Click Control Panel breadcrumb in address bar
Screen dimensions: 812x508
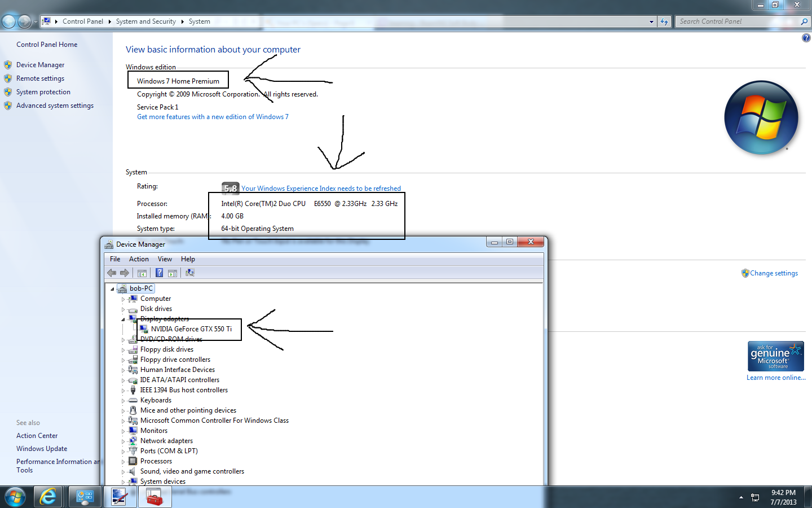pyautogui.click(x=83, y=21)
